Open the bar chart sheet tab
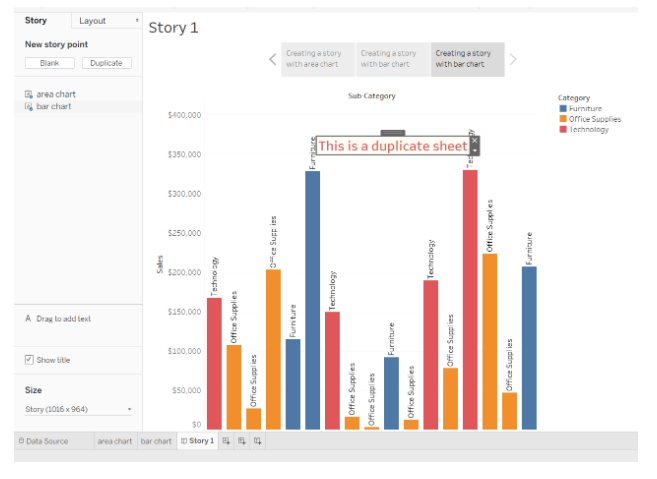 [x=155, y=440]
